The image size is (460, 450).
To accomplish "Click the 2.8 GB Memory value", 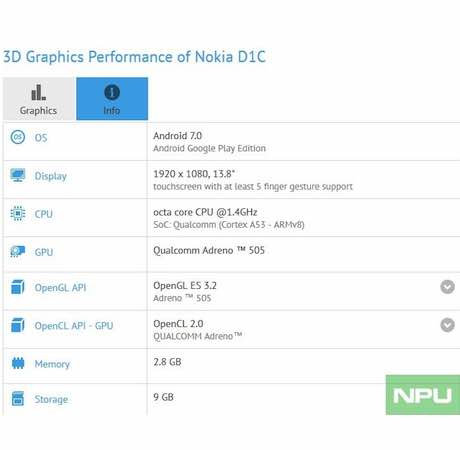I will (167, 362).
